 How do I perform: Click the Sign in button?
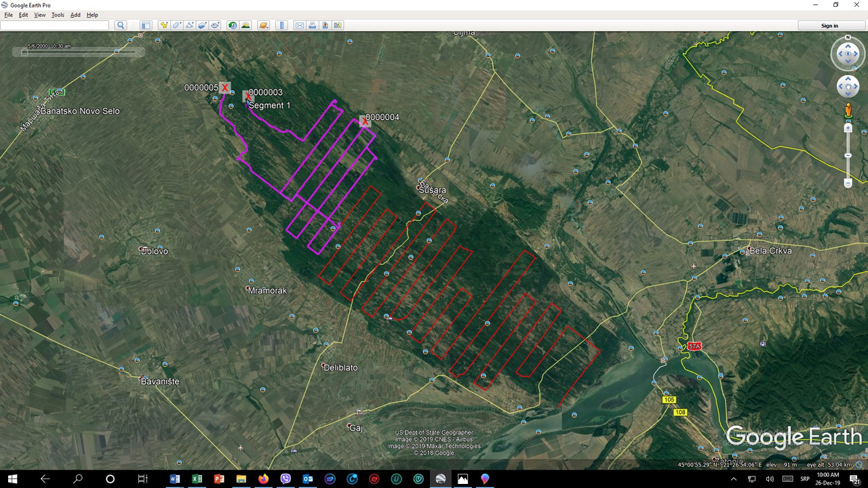point(830,26)
